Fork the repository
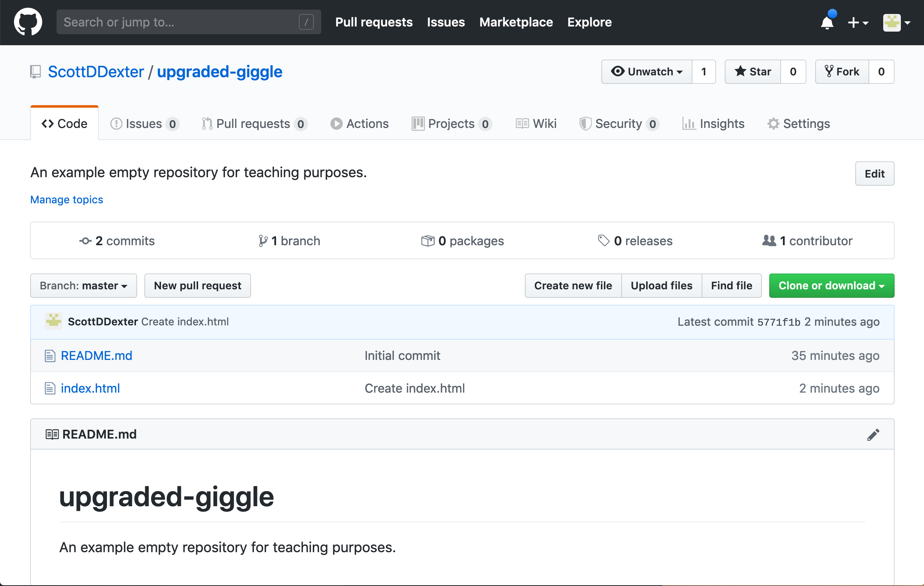 [842, 72]
